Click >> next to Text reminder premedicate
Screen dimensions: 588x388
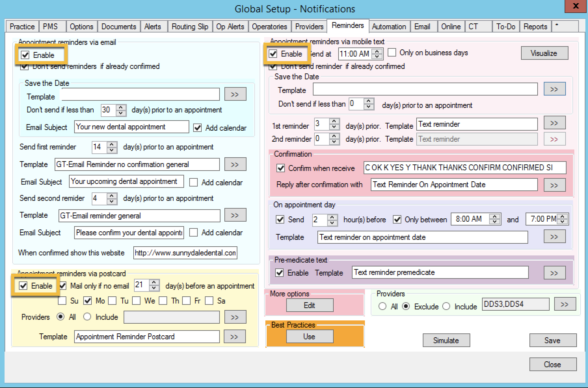(x=554, y=273)
